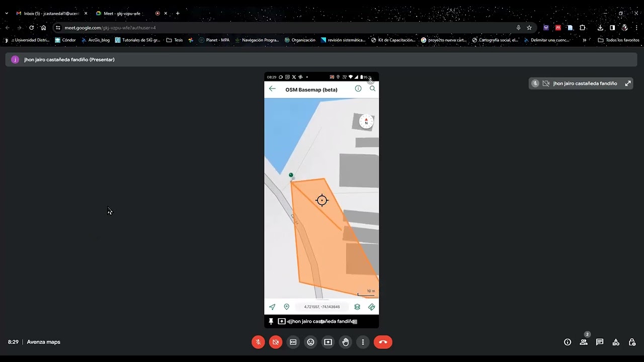Screen dimensions: 644x362
Task: Open meeting details info icon
Action: tap(568, 342)
